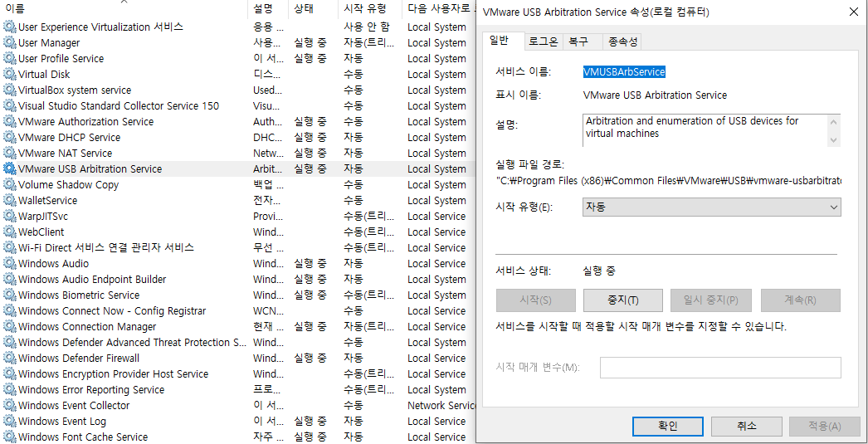Click Local Service cell of WarpJITSvc row

tap(436, 217)
